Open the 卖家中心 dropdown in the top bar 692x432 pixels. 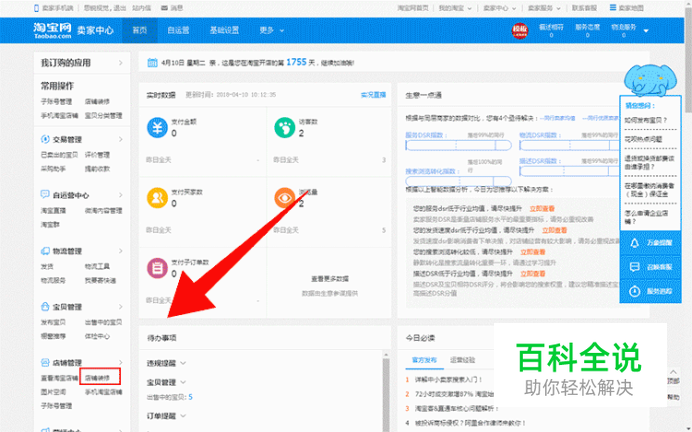(500, 8)
